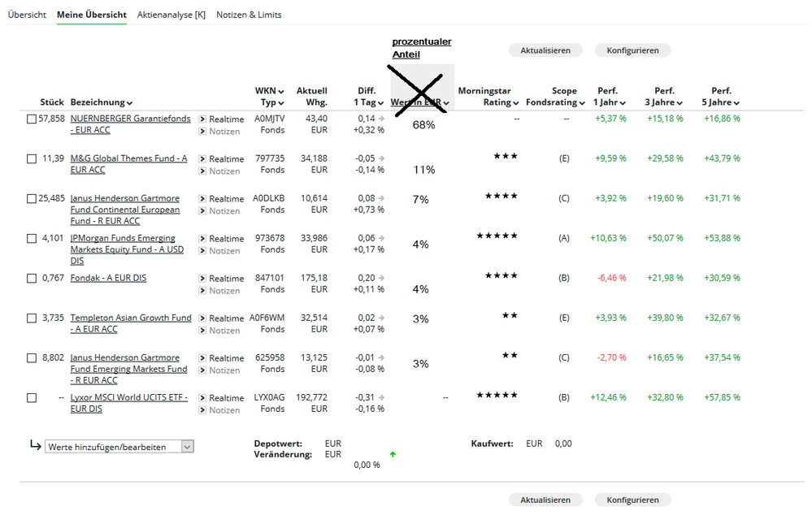Expand the Bezeichnung column sort arrow
812x524 pixels.
tap(129, 103)
